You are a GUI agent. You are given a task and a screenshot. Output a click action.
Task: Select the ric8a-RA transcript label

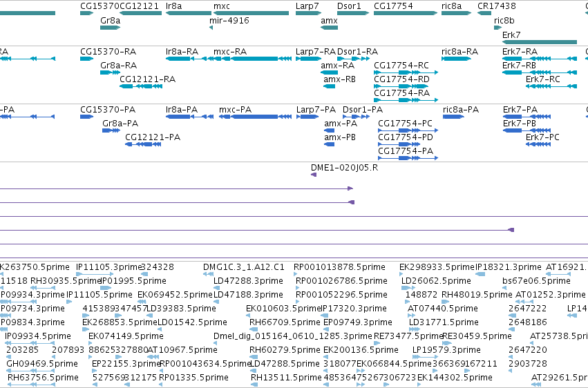(x=459, y=51)
